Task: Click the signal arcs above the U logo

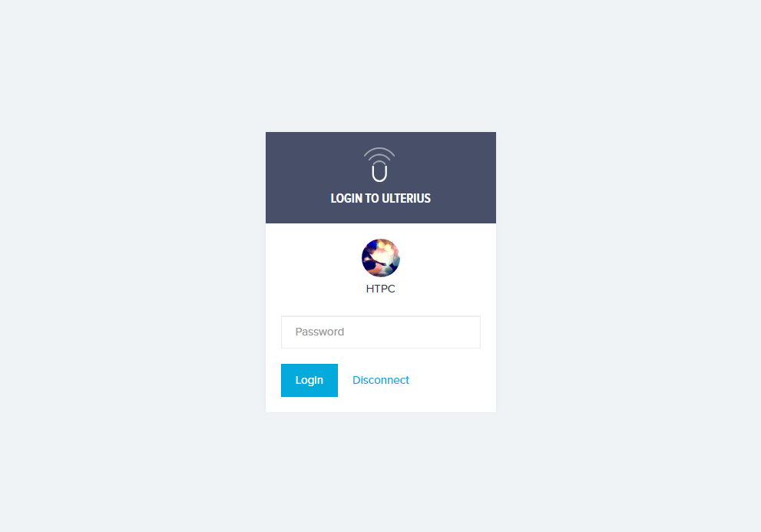Action: click(379, 154)
